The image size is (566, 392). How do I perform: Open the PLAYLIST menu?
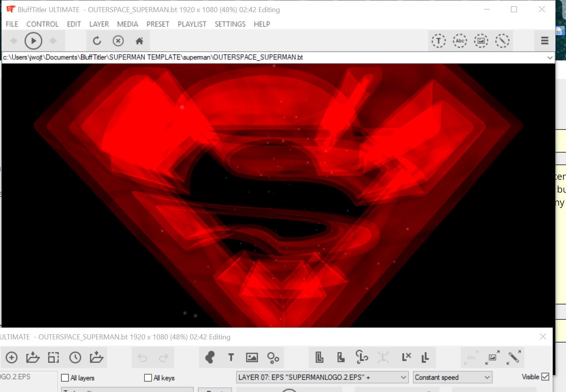[x=192, y=24]
